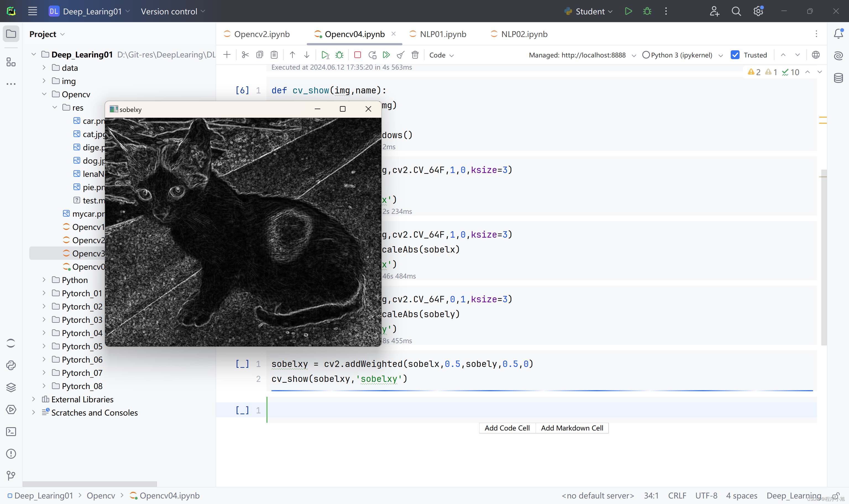
Task: Expand the data folder
Action: click(x=44, y=68)
